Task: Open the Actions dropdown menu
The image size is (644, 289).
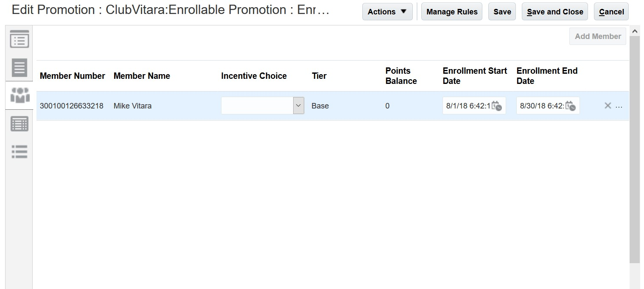Action: click(x=387, y=12)
